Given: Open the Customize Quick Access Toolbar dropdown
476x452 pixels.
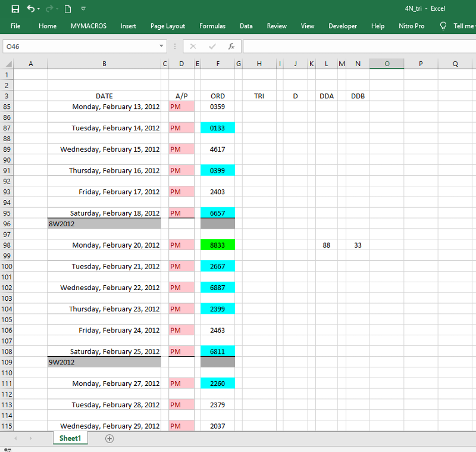Looking at the screenshot, I should tap(83, 9).
